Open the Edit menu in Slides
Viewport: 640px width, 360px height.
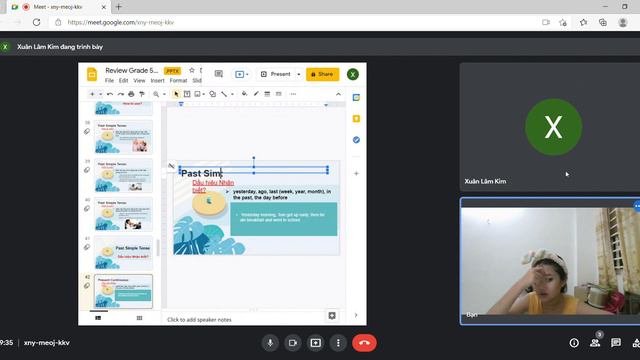[123, 81]
